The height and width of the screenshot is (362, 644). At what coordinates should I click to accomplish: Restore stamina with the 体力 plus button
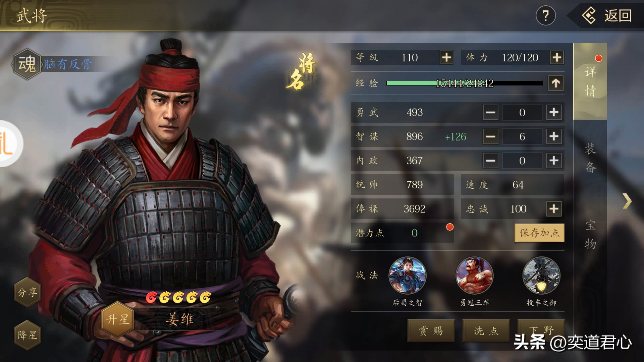557,58
